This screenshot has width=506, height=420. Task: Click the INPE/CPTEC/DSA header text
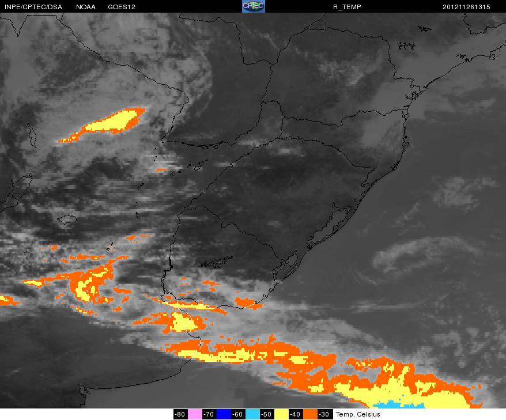[33, 7]
